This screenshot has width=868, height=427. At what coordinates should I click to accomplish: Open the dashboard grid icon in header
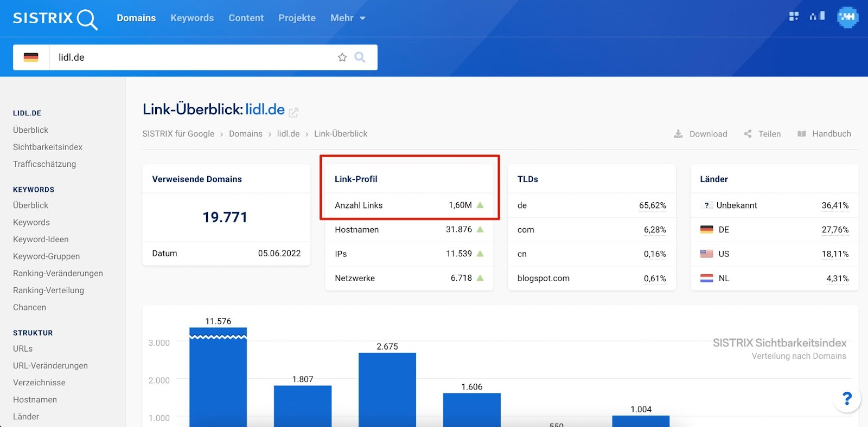click(794, 16)
